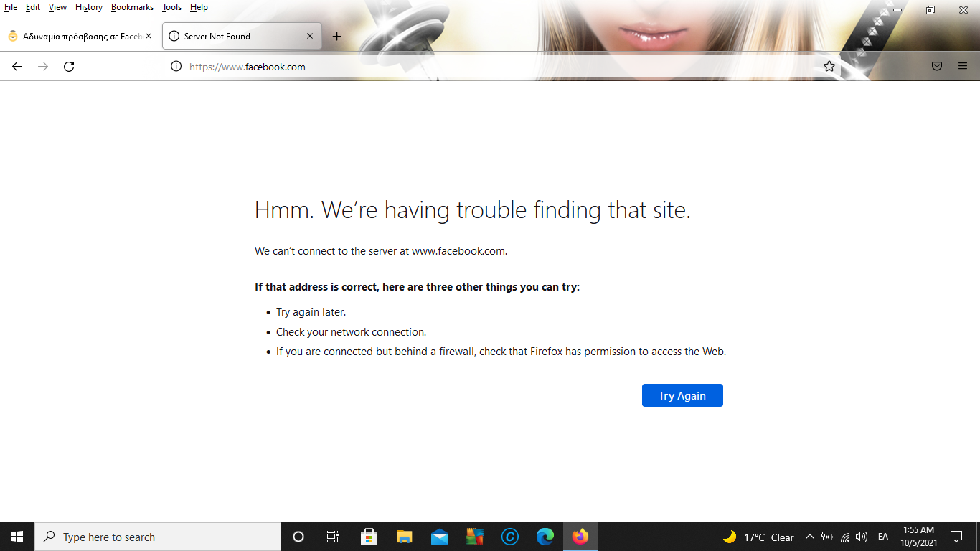The width and height of the screenshot is (980, 551).
Task: Click the Forward navigation arrow
Action: 43,66
